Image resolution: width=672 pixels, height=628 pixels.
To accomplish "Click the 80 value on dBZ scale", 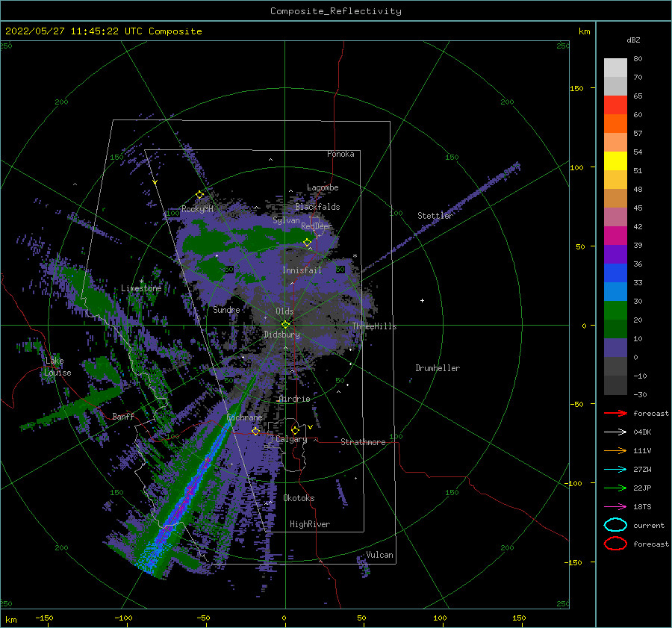I will click(638, 59).
